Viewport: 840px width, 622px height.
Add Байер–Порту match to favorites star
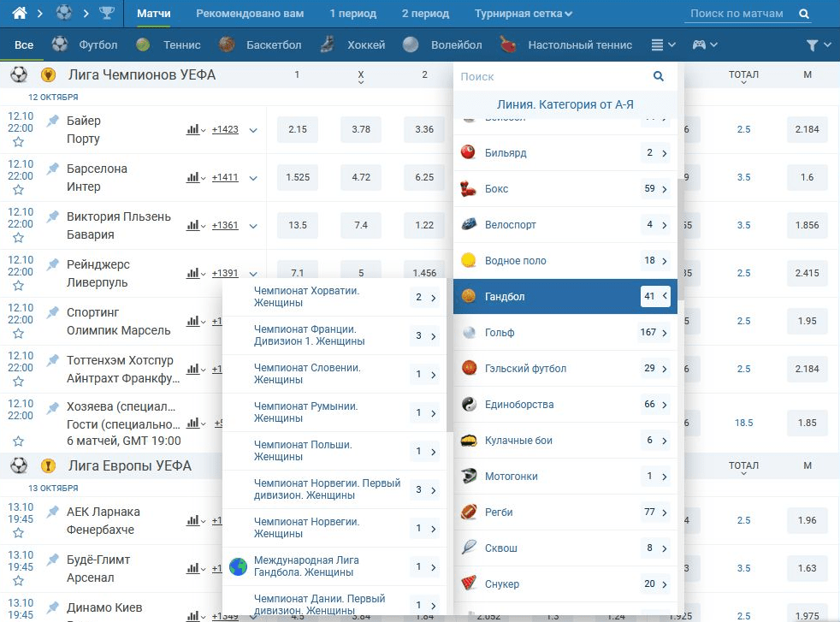point(18,142)
